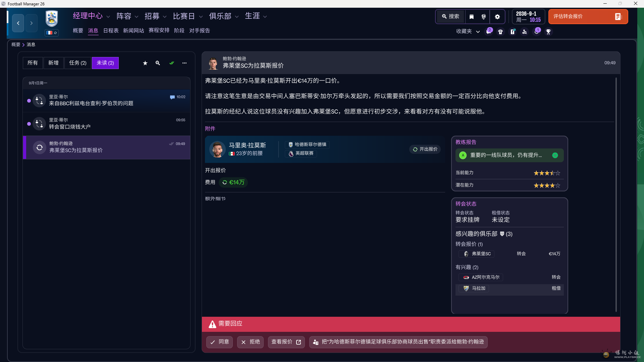Open the 阶段 subtab
The height and width of the screenshot is (362, 644).
pos(179,31)
